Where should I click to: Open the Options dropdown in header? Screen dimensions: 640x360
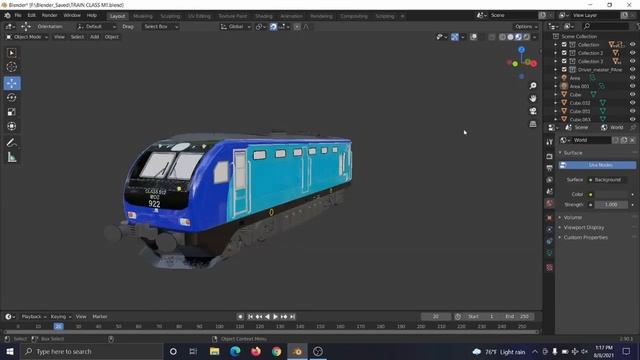click(x=526, y=27)
